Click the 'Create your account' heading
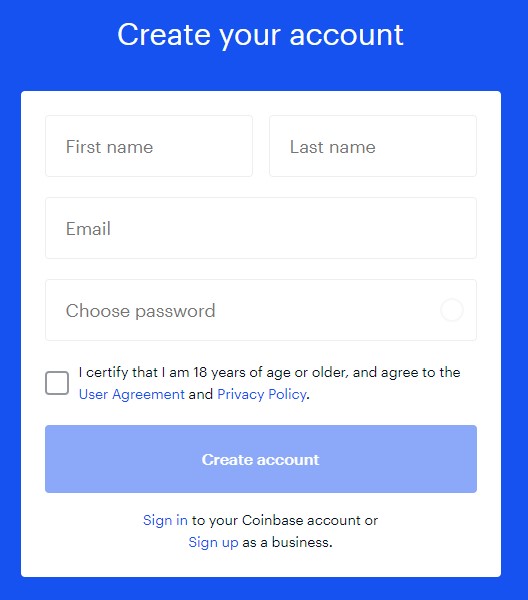This screenshot has height=600, width=528. 260,35
